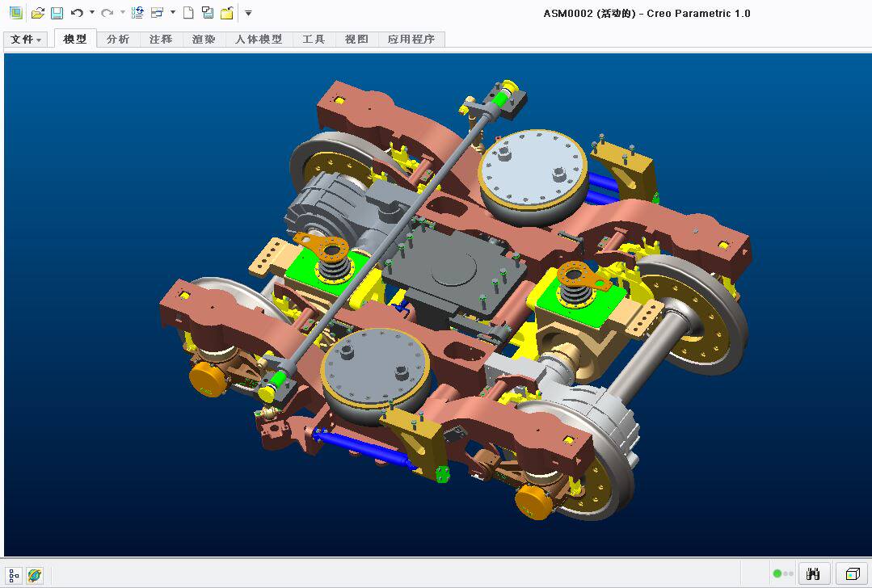The image size is (872, 588).
Task: Open the 文件 menu
Action: pyautogui.click(x=26, y=40)
